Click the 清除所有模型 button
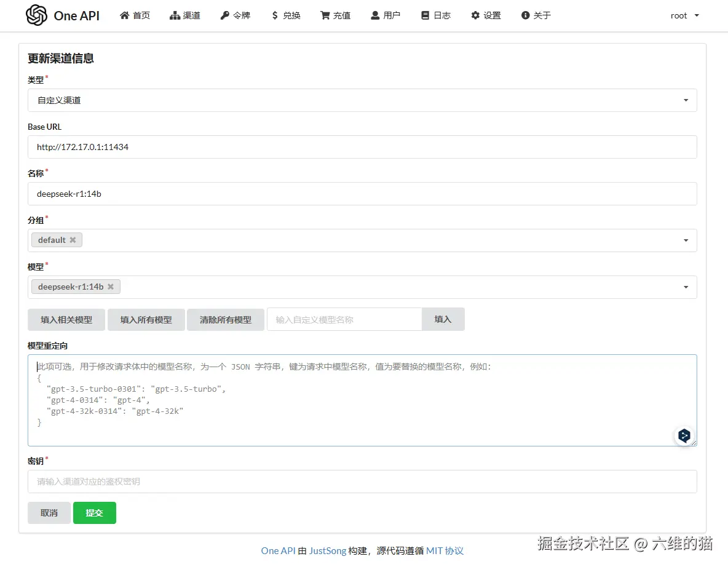This screenshot has height=567, width=728. pyautogui.click(x=226, y=320)
